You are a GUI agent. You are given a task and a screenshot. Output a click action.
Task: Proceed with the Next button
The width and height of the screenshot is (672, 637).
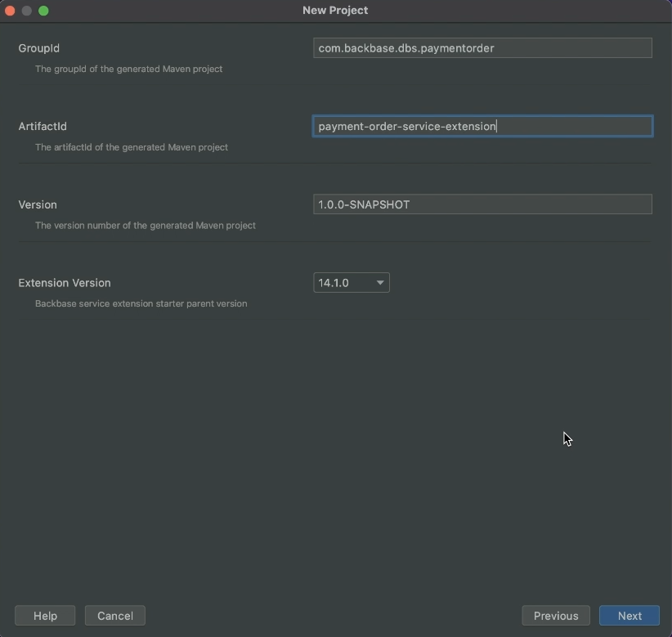(x=629, y=616)
